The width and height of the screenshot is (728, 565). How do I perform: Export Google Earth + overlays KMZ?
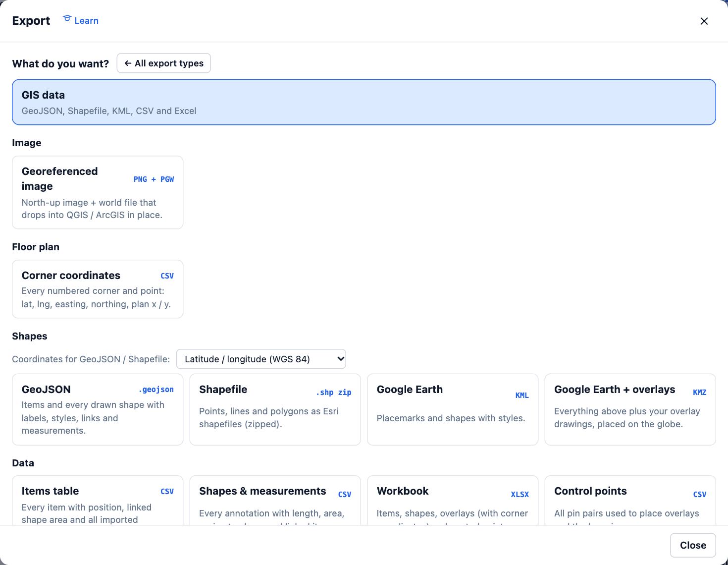tap(630, 409)
